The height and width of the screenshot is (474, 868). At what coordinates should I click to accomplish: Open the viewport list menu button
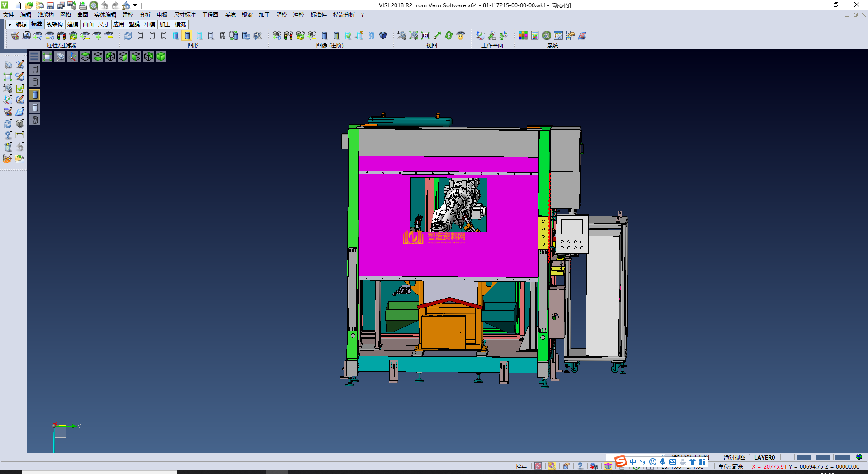point(34,57)
